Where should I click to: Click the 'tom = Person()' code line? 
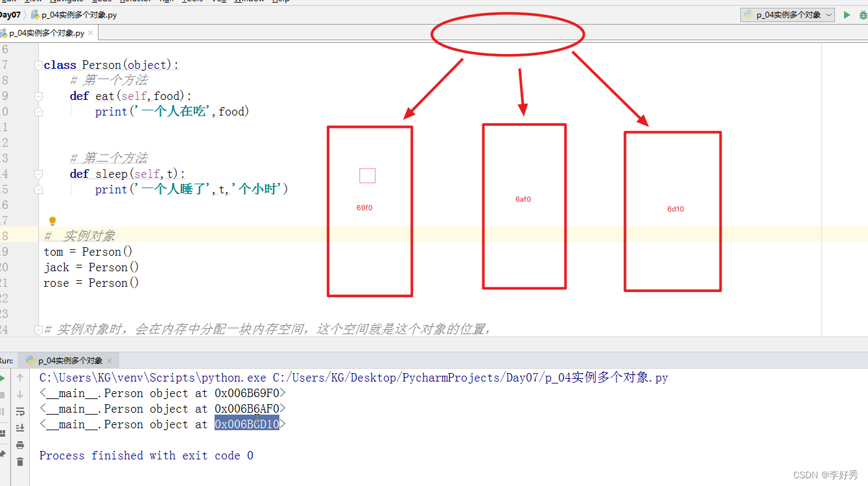pyautogui.click(x=88, y=252)
